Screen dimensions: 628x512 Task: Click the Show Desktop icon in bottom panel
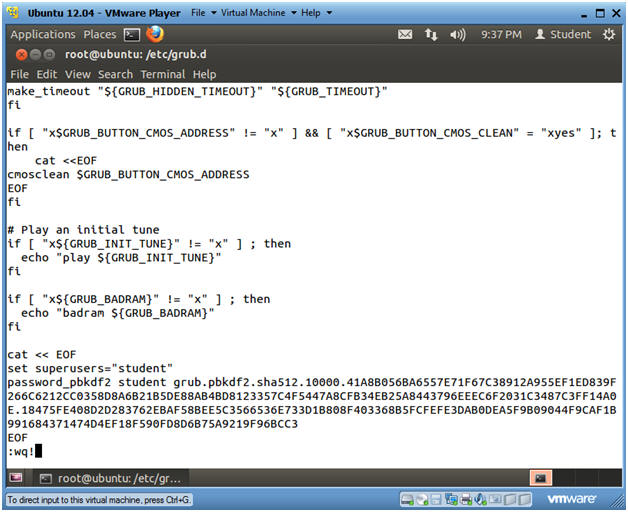coord(16,477)
